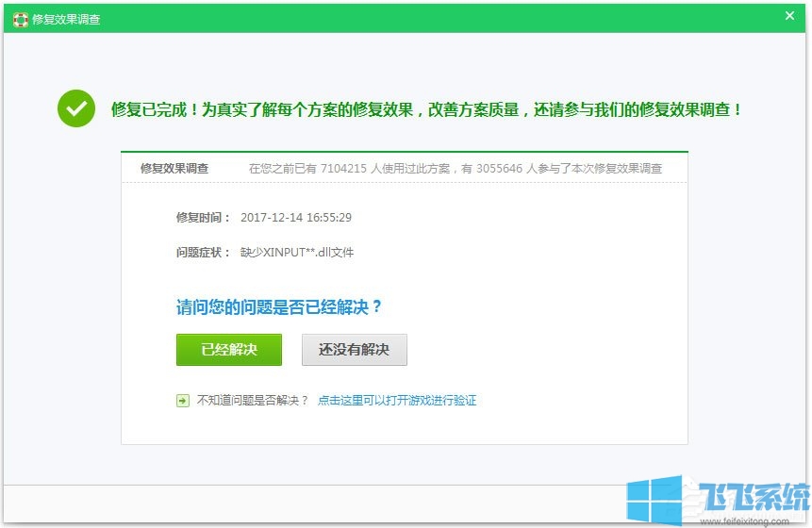Click the repair timestamp 2017-12-14 16:55:29
The width and height of the screenshot is (812, 528).
296,218
